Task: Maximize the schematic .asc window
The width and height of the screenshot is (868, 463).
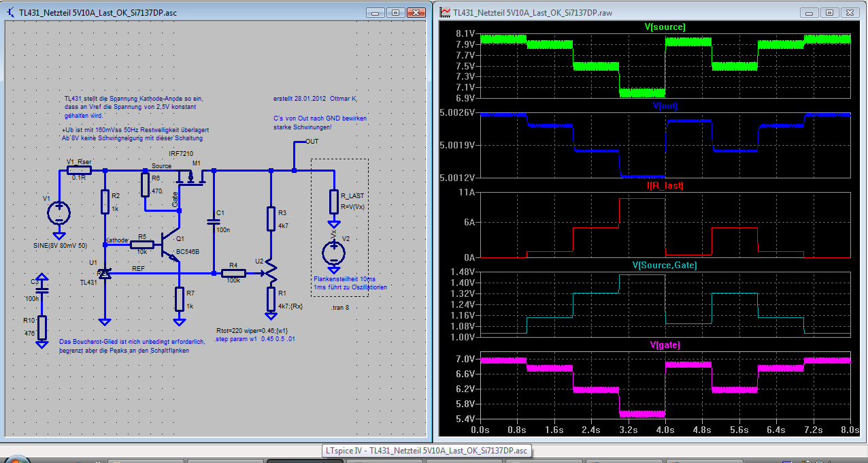Action: (x=395, y=12)
